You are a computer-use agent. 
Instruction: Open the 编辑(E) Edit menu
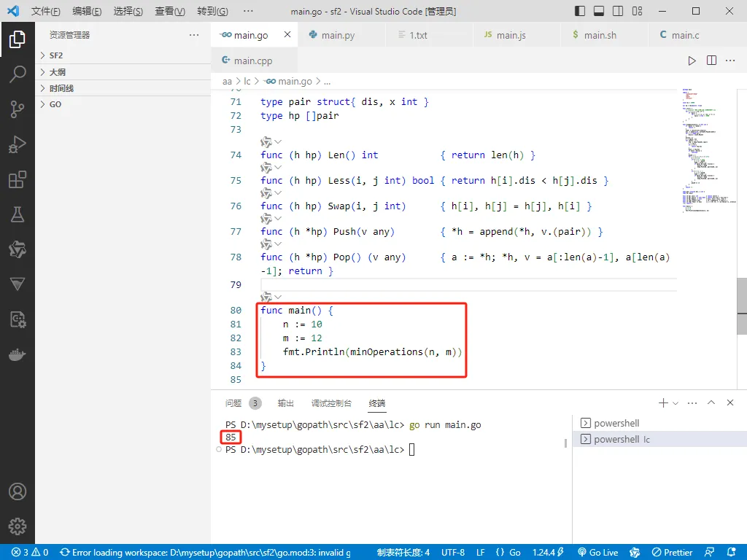click(x=87, y=11)
